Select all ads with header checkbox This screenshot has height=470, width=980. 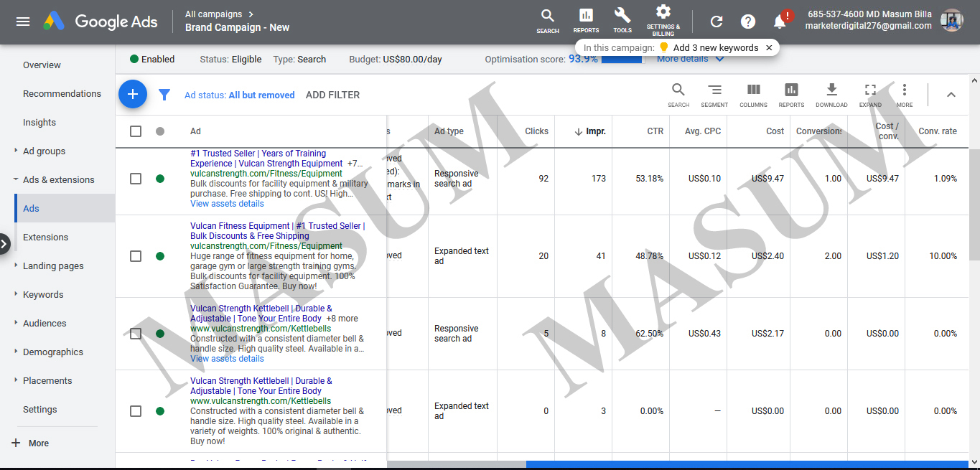(x=136, y=131)
